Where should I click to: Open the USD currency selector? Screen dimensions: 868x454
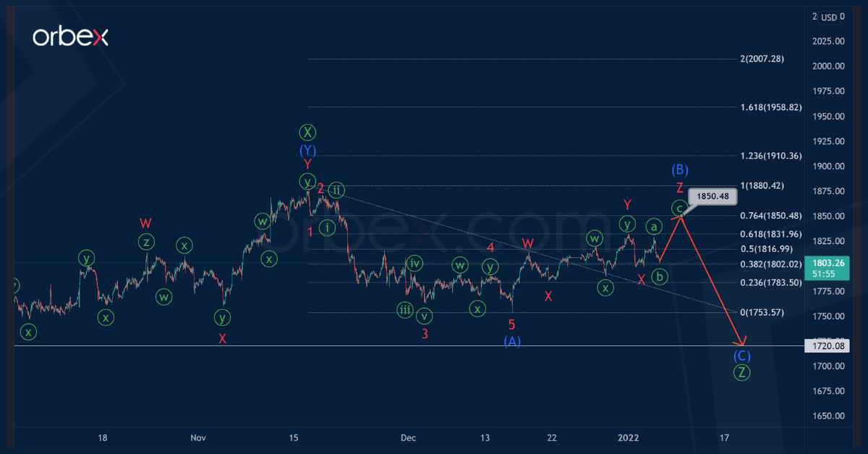(829, 18)
